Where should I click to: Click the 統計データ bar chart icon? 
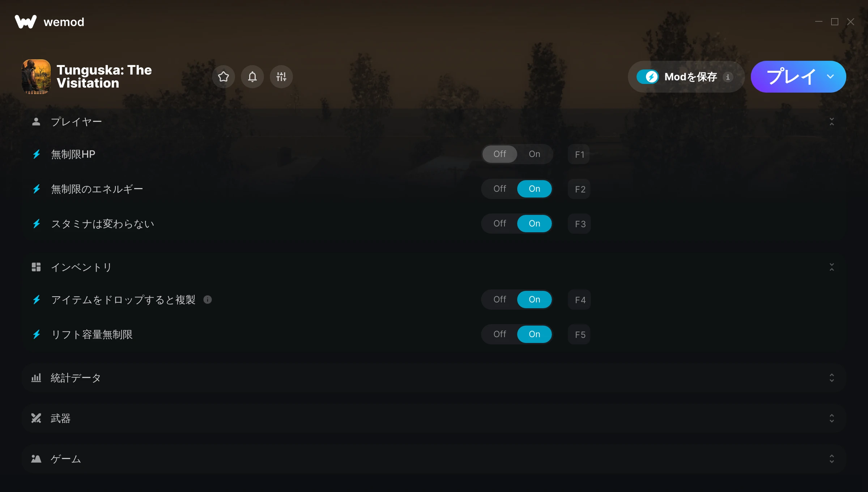pos(36,378)
